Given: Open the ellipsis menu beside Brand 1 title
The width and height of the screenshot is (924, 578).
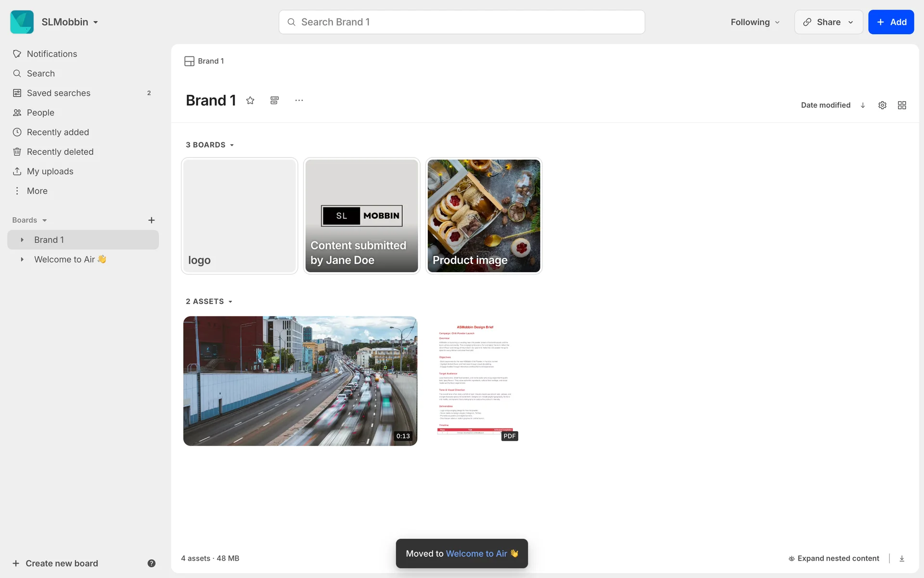Looking at the screenshot, I should (x=299, y=100).
